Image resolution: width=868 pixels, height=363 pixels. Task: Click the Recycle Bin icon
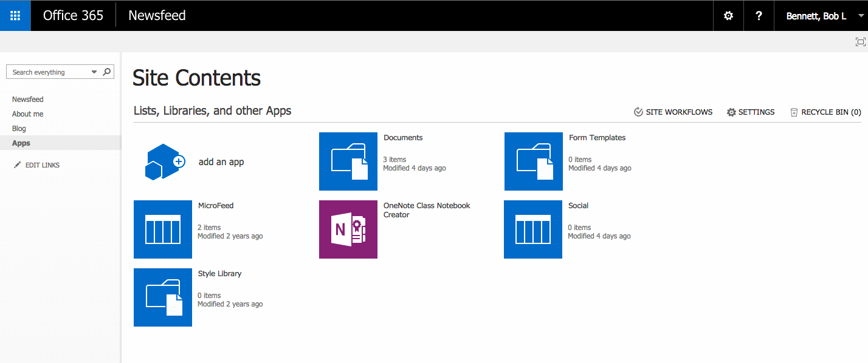794,112
